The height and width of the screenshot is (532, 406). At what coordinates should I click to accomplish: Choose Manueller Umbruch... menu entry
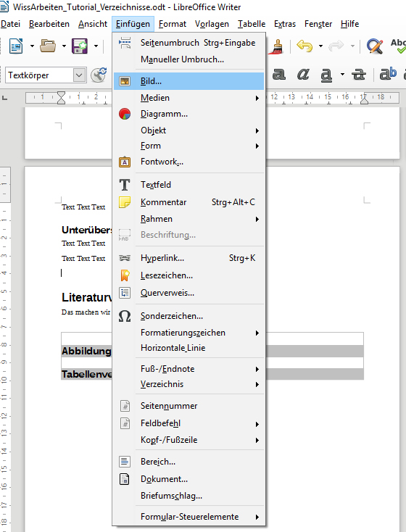tap(188, 59)
